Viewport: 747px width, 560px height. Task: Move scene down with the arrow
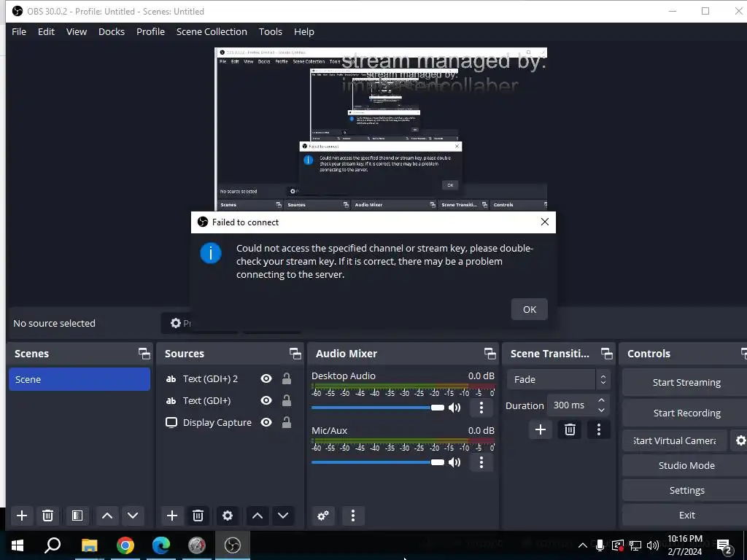[133, 516]
